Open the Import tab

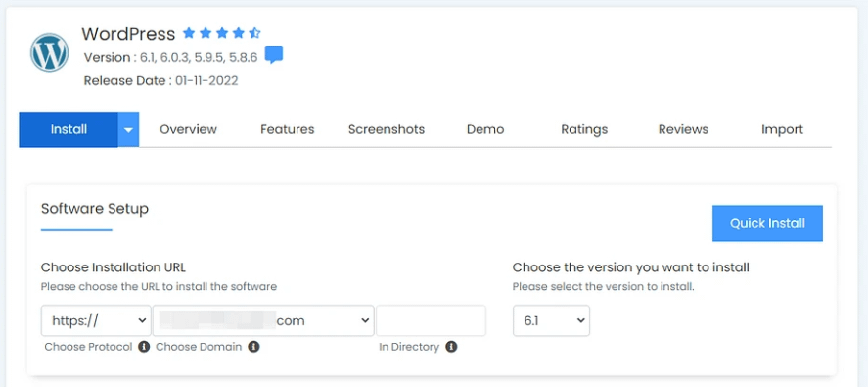[782, 129]
